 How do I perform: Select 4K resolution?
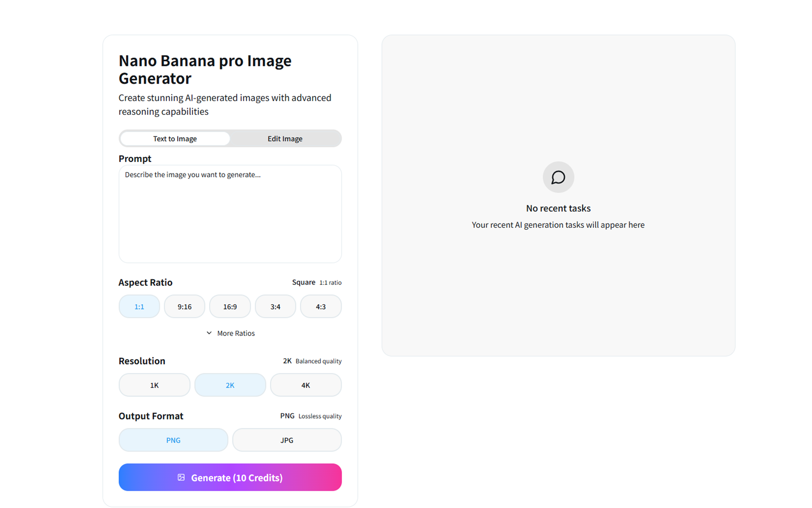tap(306, 385)
